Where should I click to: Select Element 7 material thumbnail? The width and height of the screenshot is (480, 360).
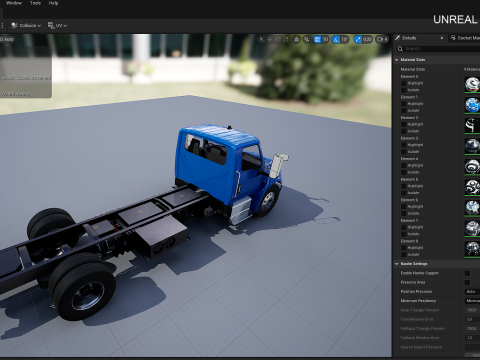coord(472,229)
